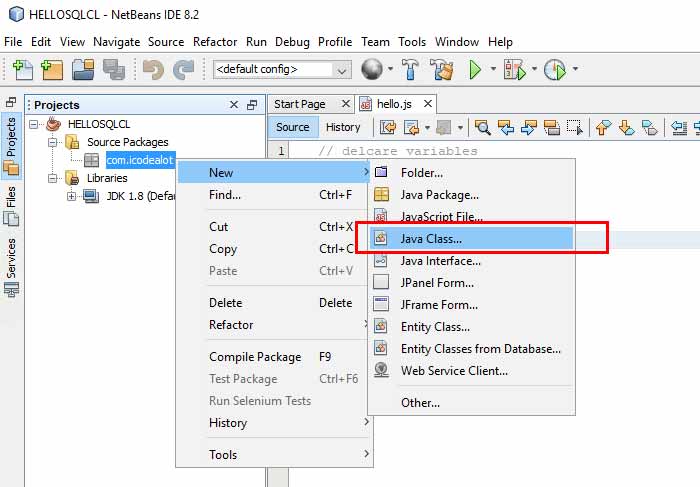Open the Profile Project dropdown arrow
The width and height of the screenshot is (700, 487).
(x=575, y=69)
